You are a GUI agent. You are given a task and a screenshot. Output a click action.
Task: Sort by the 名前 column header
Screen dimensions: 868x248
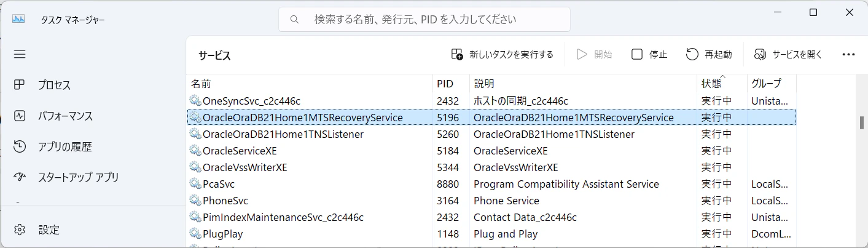pos(310,83)
